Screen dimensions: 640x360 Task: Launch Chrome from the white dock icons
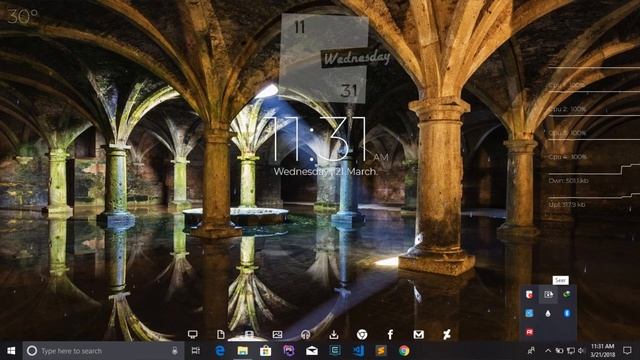(362, 335)
